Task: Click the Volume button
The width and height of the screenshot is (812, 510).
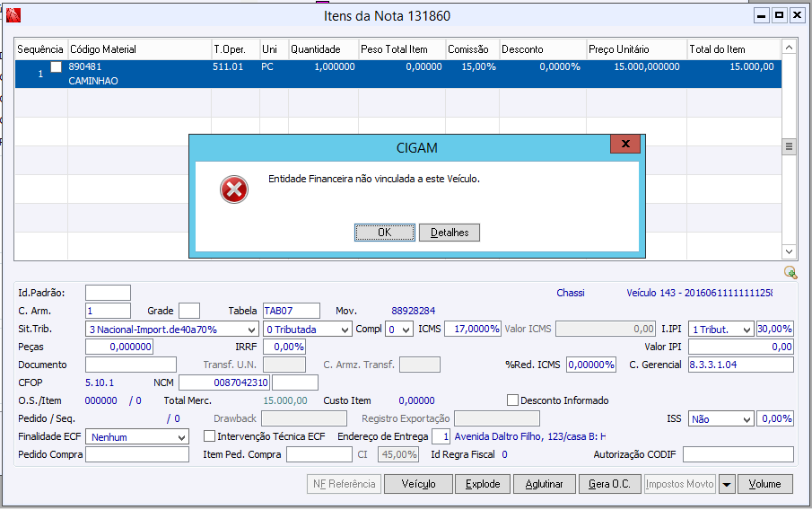Action: pos(764,484)
